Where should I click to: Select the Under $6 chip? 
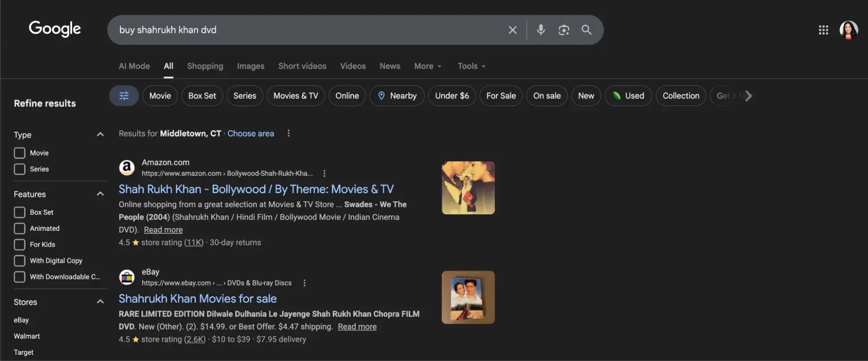click(x=452, y=96)
